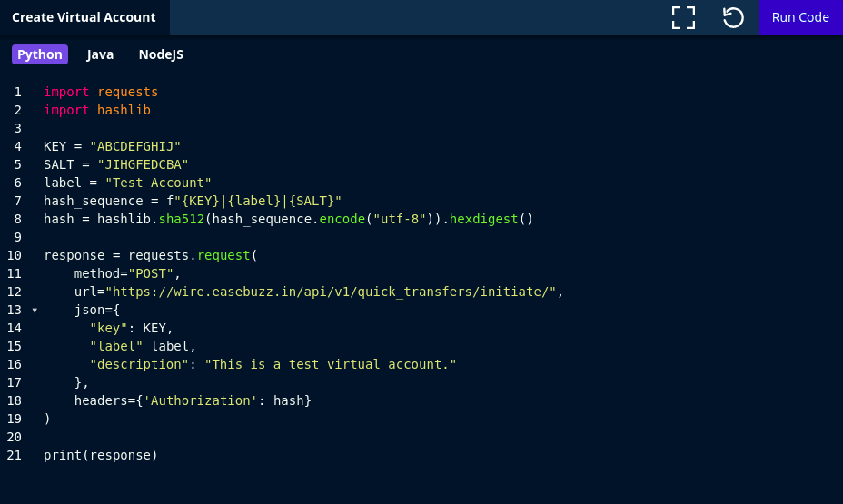Viewport: 843px width, 504px height.
Task: Select the Python language tab
Action: click(40, 54)
